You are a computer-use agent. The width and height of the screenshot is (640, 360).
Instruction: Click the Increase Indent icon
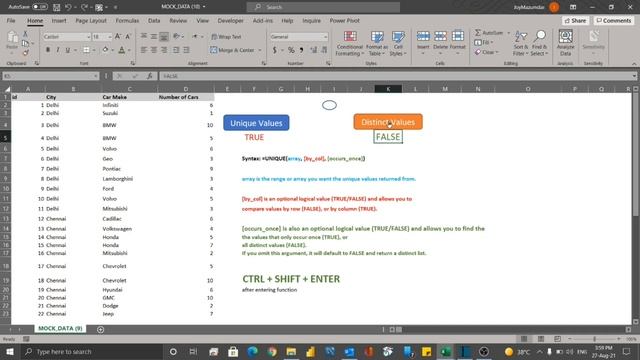coord(186,50)
